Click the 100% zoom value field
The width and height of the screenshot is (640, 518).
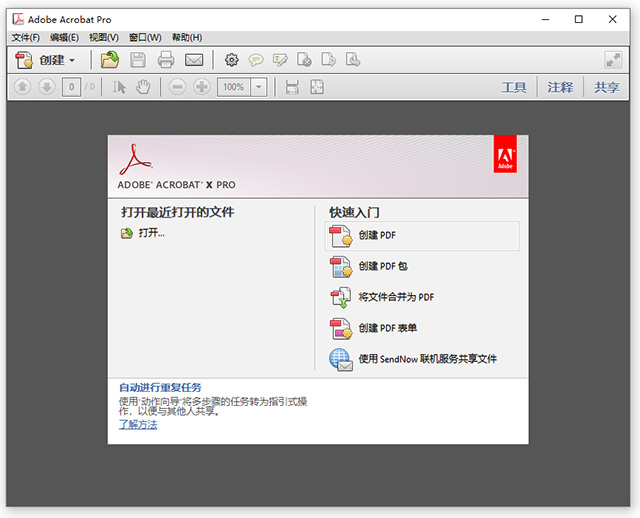233,87
